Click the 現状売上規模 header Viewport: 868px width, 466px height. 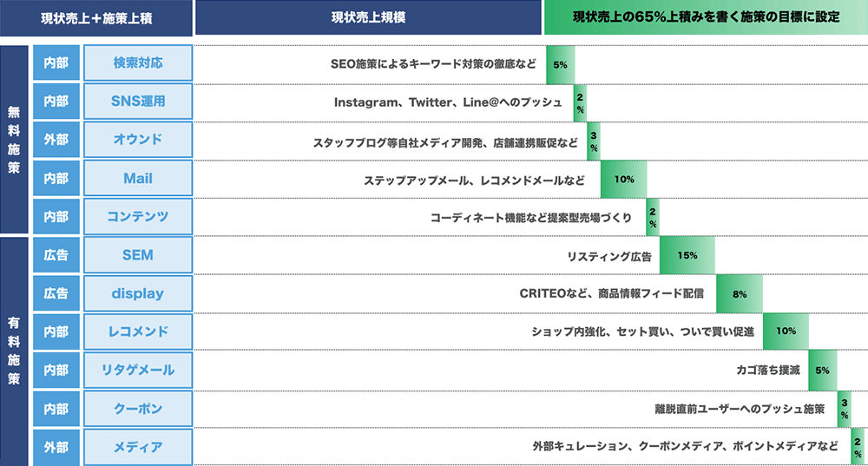[368, 17]
